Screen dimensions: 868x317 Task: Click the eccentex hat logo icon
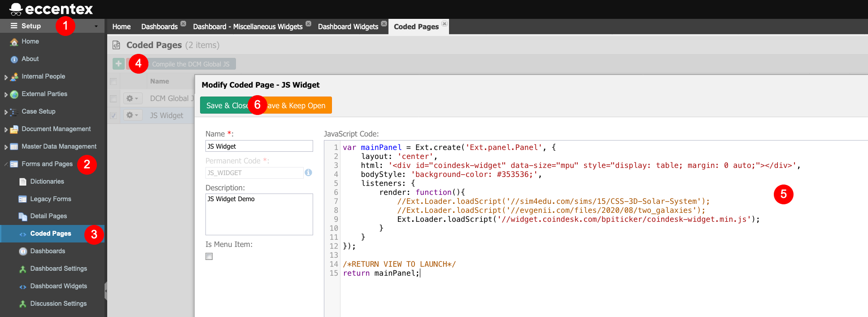pyautogui.click(x=16, y=9)
